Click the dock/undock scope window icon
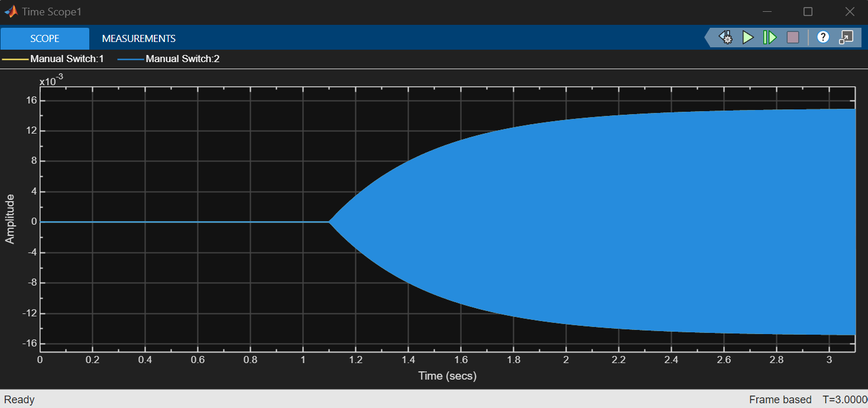 pyautogui.click(x=846, y=38)
